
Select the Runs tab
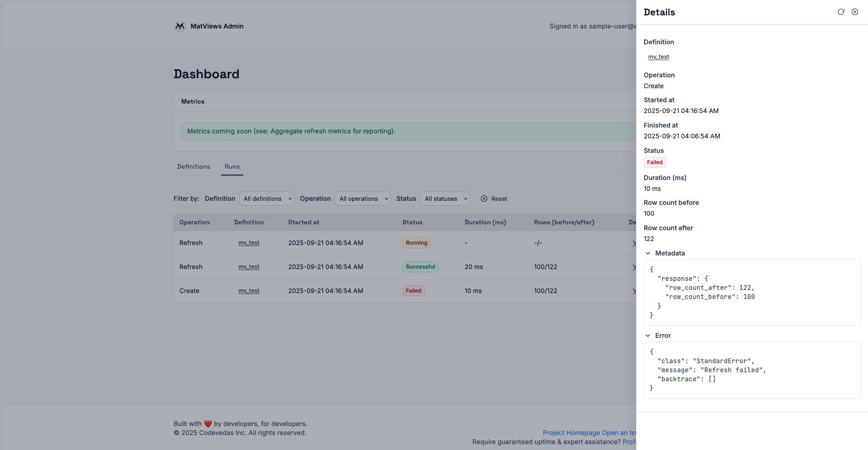[x=232, y=167]
